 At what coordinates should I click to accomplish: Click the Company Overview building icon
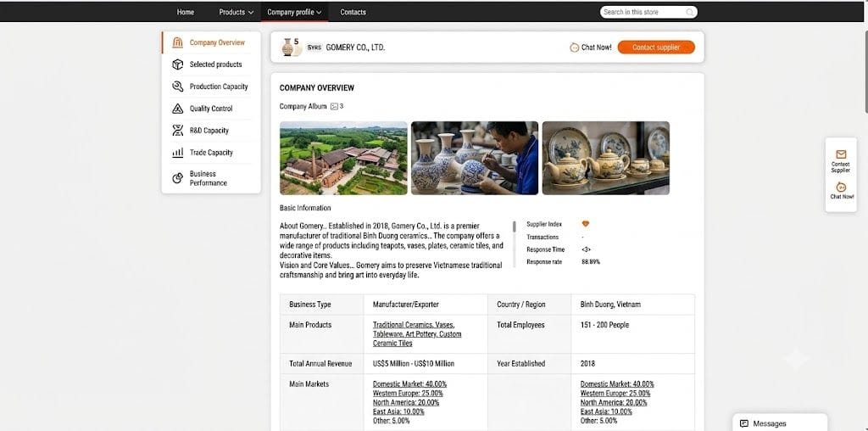[178, 42]
